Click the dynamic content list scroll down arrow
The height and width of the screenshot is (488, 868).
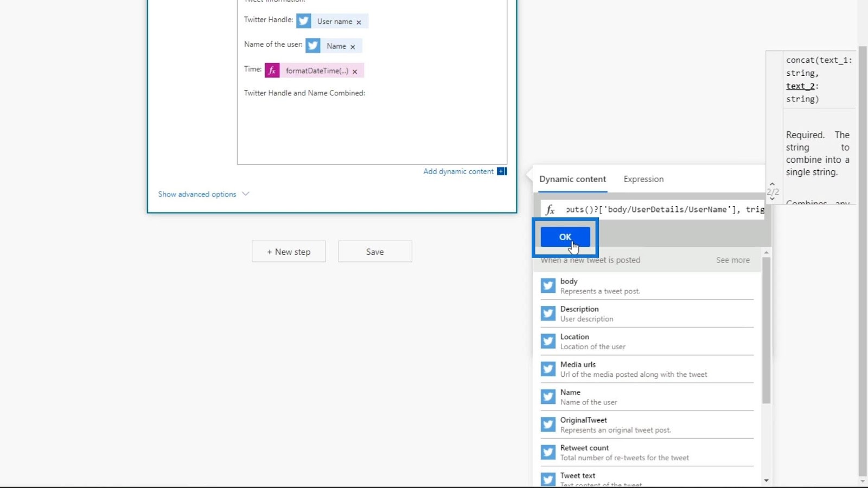click(766, 480)
